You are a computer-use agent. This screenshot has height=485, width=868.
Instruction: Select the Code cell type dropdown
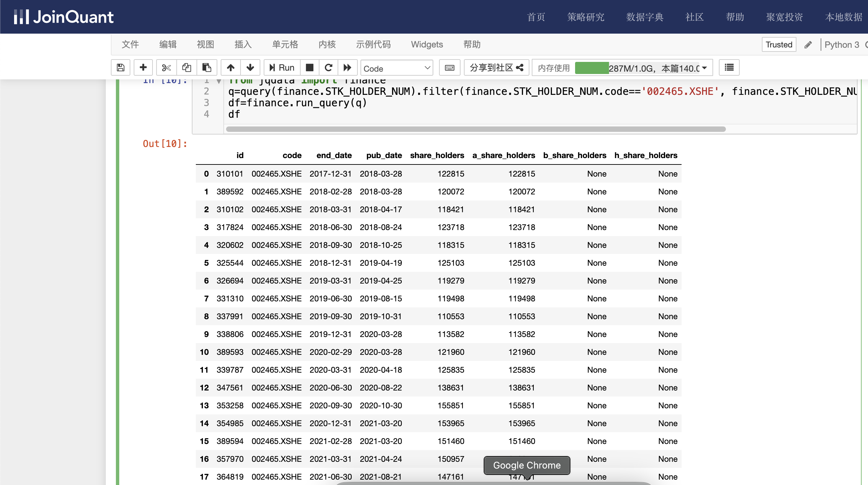(396, 67)
